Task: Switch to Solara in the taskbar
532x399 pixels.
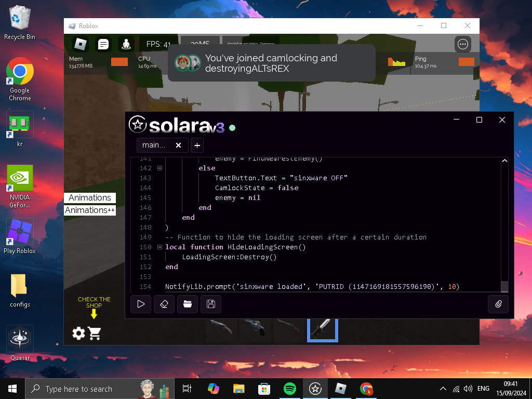Action: click(315, 389)
